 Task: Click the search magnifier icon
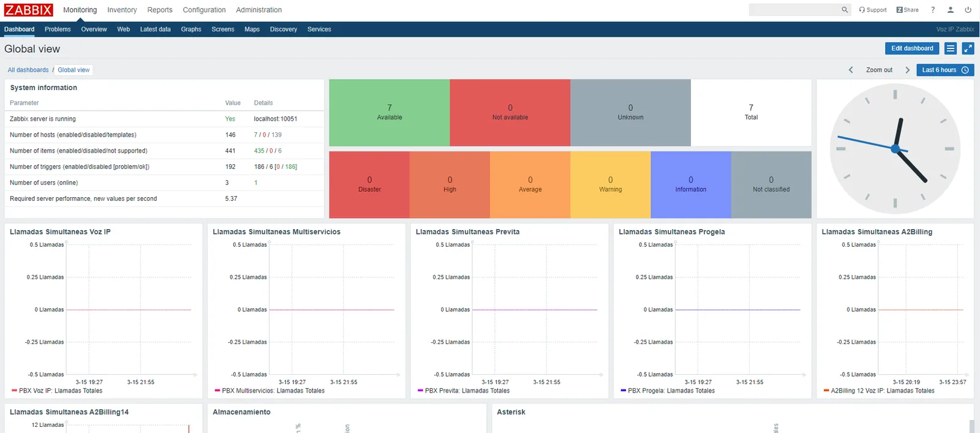tap(845, 10)
